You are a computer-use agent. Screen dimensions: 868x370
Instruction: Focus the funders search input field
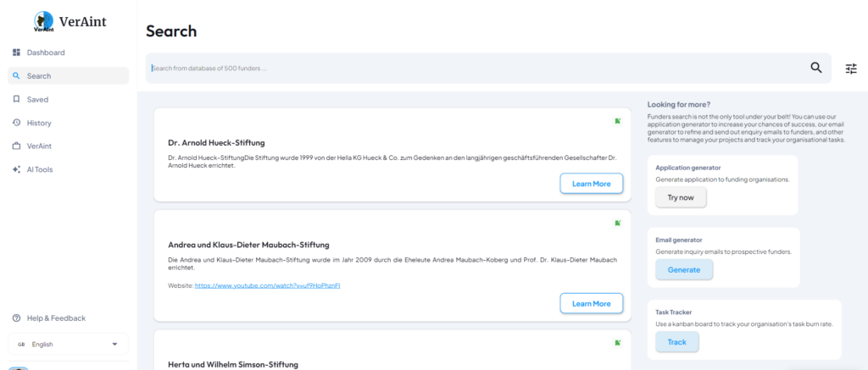point(475,69)
